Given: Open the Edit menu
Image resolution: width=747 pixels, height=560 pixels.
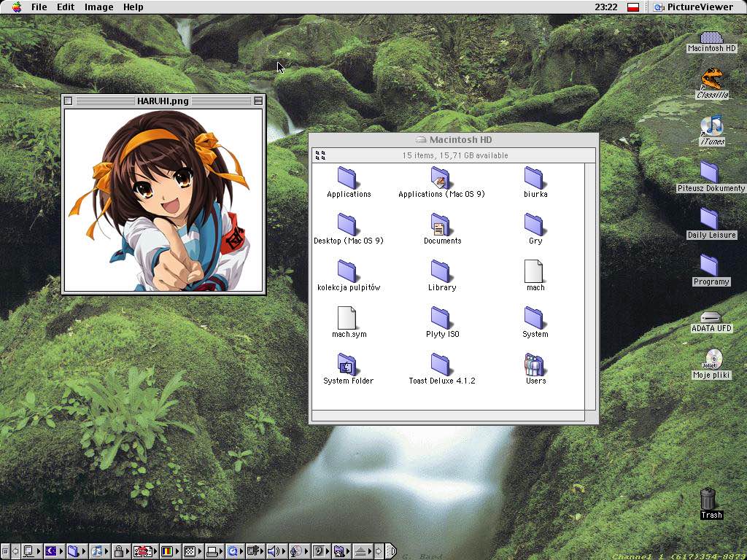Looking at the screenshot, I should [x=65, y=7].
